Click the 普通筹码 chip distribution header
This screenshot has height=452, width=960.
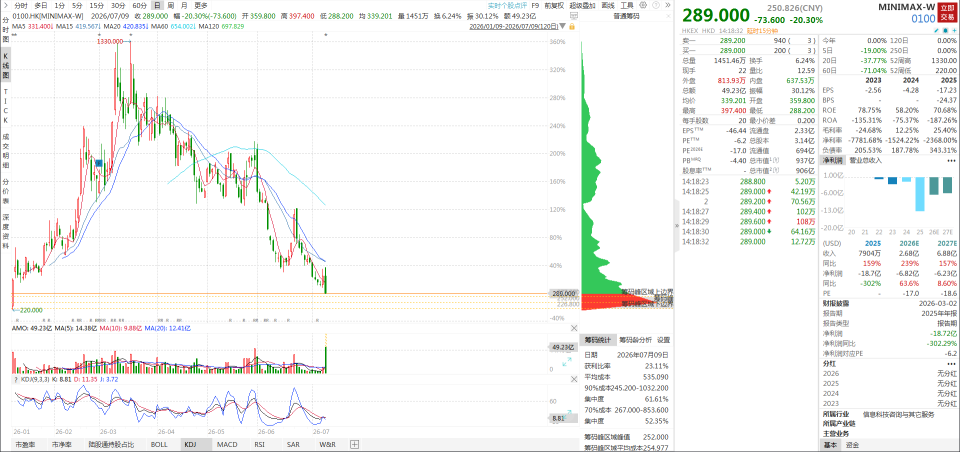pyautogui.click(x=626, y=16)
